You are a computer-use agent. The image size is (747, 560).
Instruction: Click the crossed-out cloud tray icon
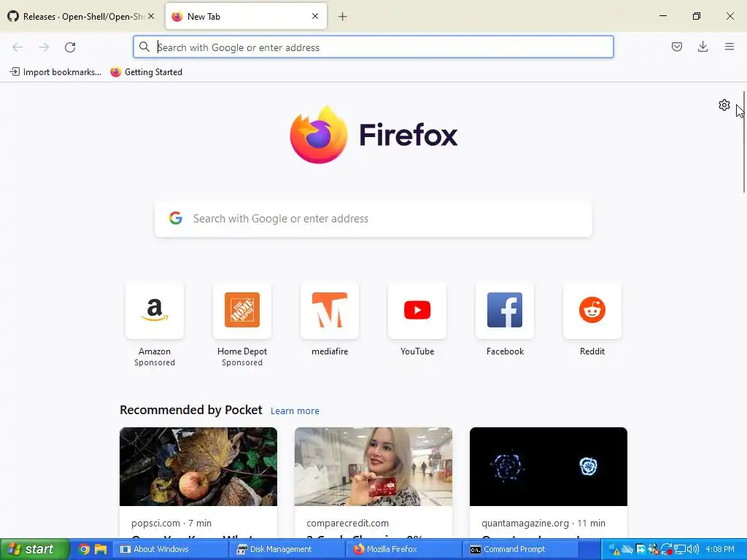click(x=627, y=550)
